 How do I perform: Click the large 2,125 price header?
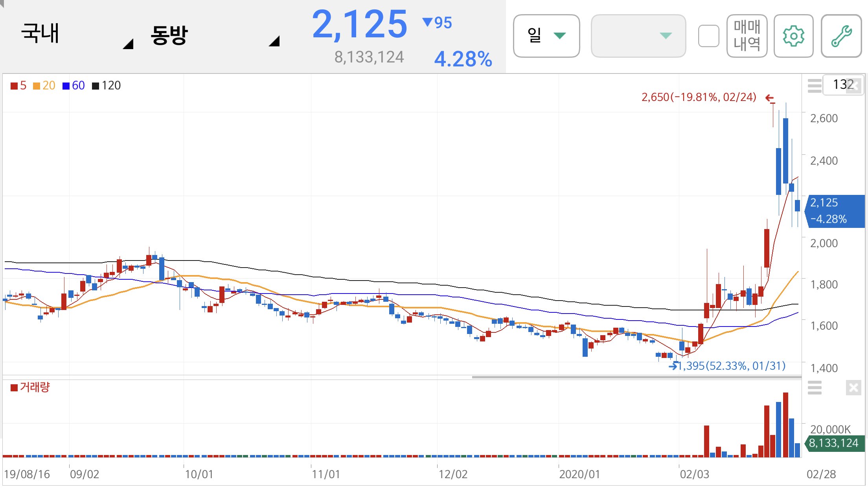[360, 24]
